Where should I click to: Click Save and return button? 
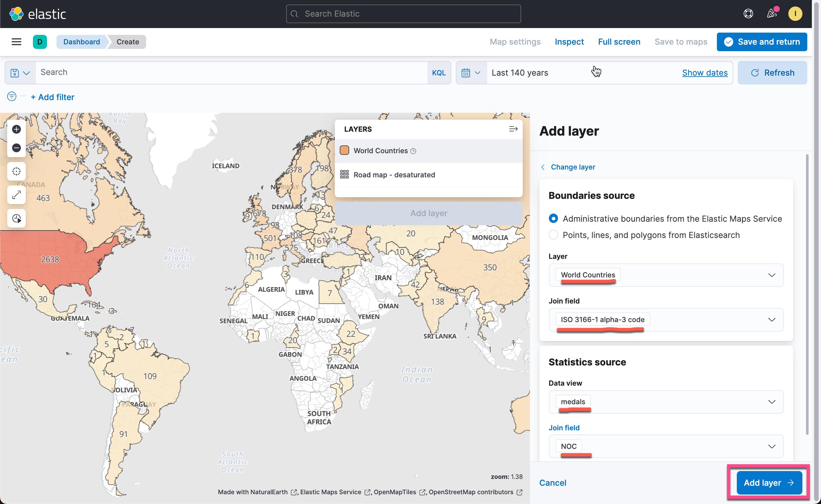[x=762, y=42]
